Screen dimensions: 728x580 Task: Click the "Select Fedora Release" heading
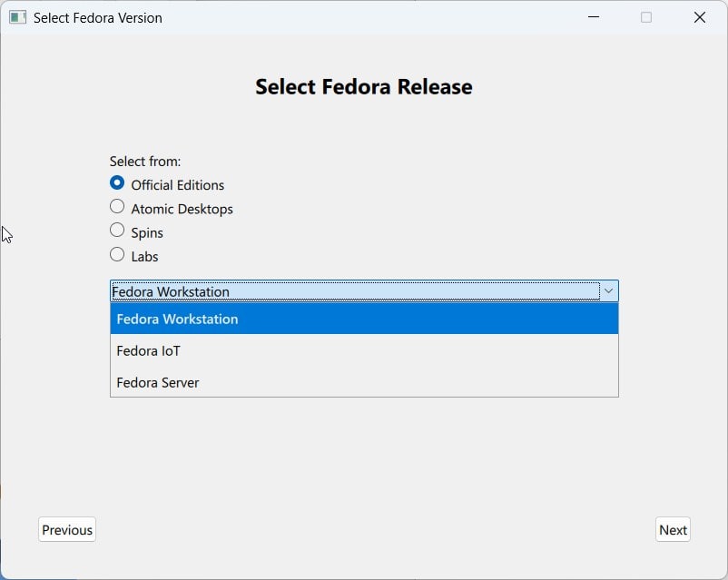click(363, 87)
